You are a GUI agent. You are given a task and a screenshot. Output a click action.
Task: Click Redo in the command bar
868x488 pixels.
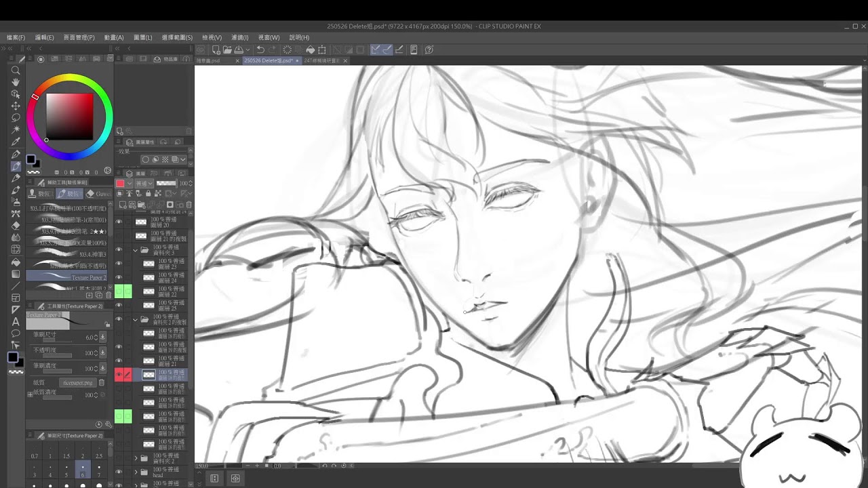pos(272,49)
